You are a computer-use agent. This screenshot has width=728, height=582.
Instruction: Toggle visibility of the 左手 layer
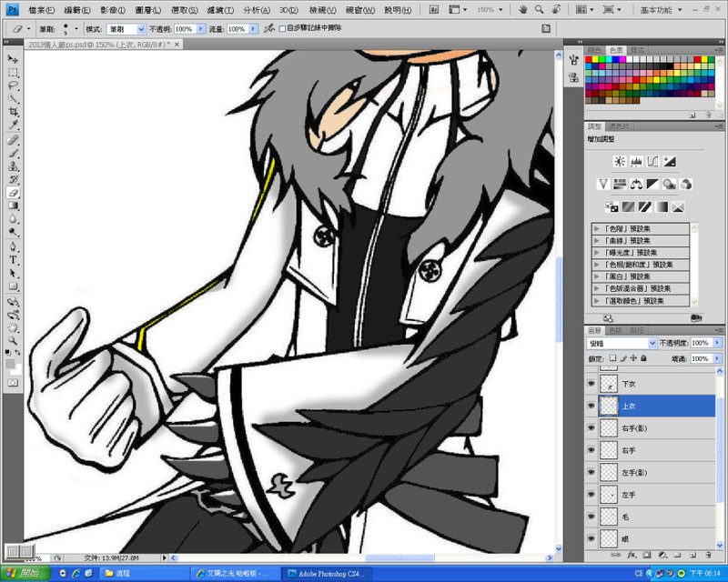591,495
